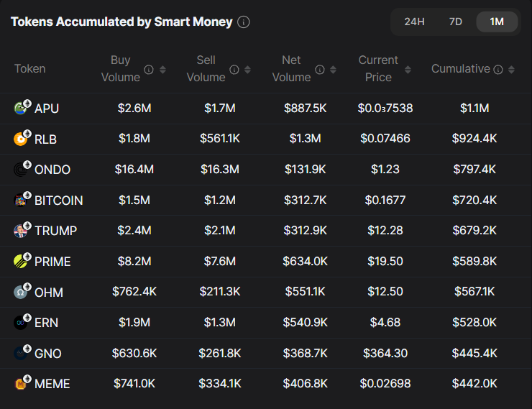Click APU net volume $887.5K
The image size is (532, 409).
[x=305, y=109]
